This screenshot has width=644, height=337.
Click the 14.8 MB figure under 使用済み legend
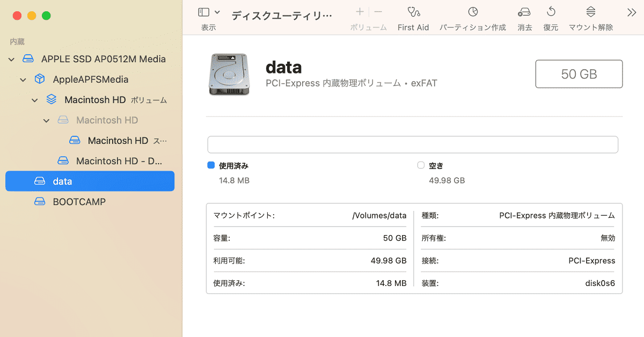pyautogui.click(x=234, y=181)
